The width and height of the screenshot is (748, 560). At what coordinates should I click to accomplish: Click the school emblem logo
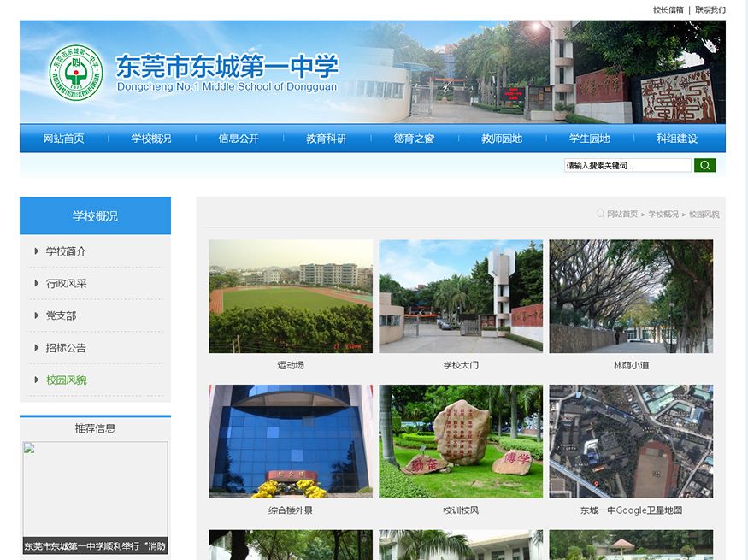tap(76, 73)
